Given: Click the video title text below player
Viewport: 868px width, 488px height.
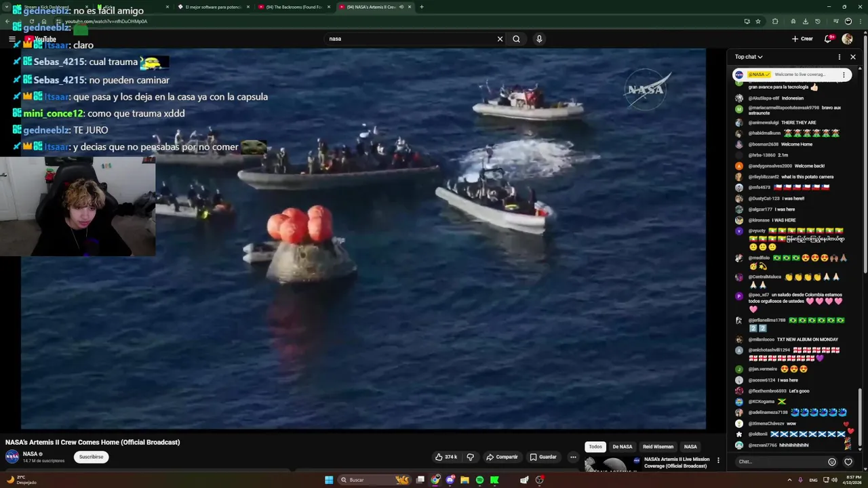Looking at the screenshot, I should click(93, 442).
